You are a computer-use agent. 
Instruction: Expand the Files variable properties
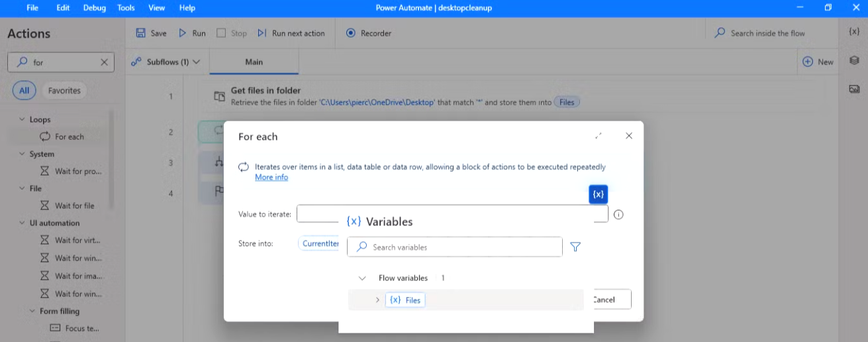coord(377,300)
